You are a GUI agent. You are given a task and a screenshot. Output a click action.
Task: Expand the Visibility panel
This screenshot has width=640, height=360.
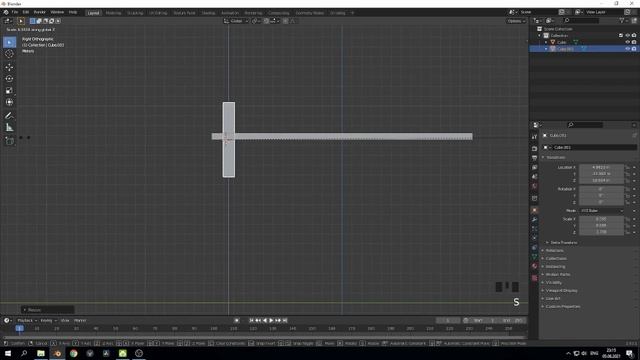click(553, 282)
